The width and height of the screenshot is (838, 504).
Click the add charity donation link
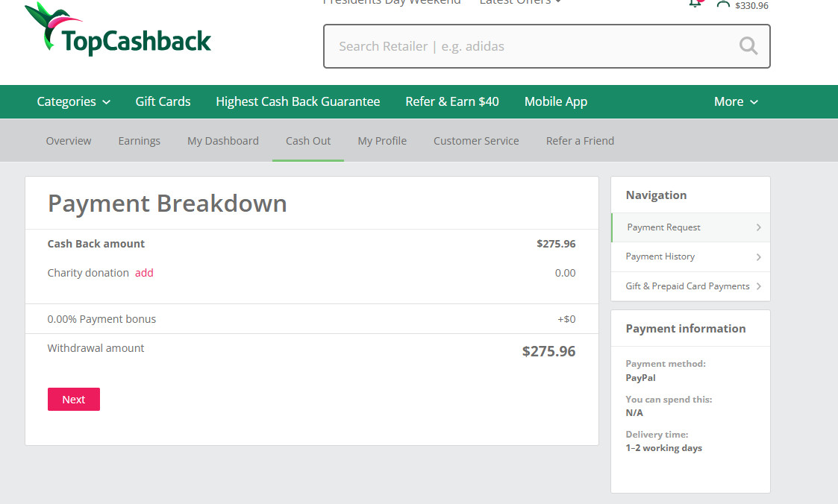[x=144, y=273]
